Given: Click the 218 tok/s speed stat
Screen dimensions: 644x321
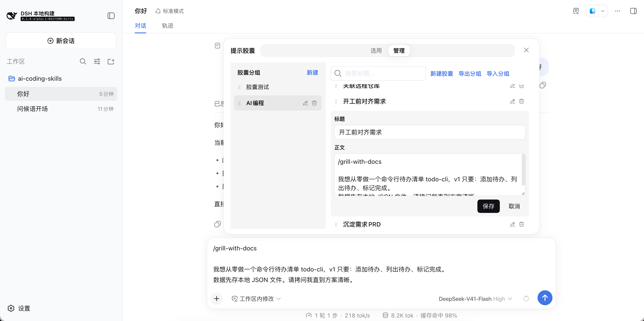Looking at the screenshot, I should pyautogui.click(x=357, y=316).
